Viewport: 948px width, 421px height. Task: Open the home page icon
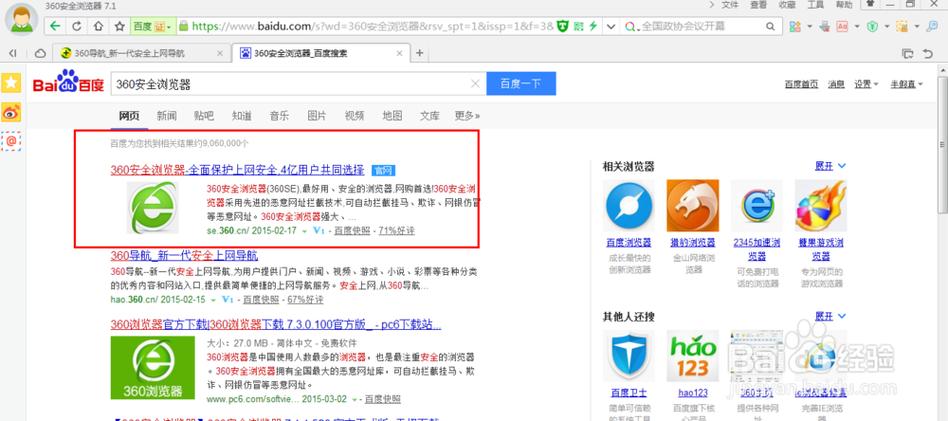click(98, 26)
